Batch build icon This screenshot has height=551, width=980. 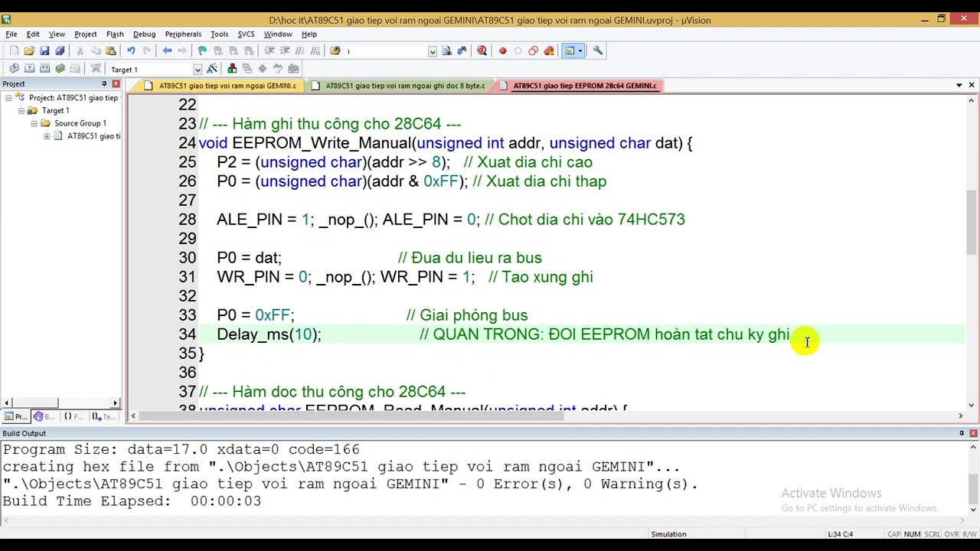click(60, 69)
